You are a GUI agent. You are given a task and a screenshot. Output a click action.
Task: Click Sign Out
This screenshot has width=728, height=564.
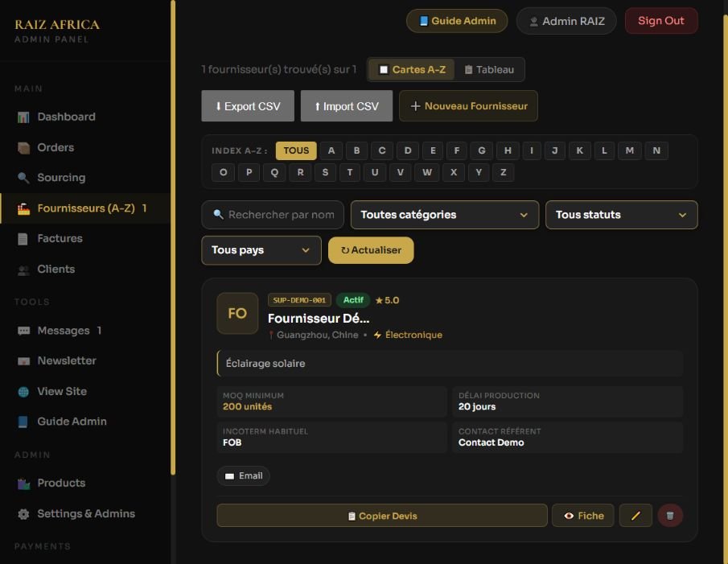661,21
